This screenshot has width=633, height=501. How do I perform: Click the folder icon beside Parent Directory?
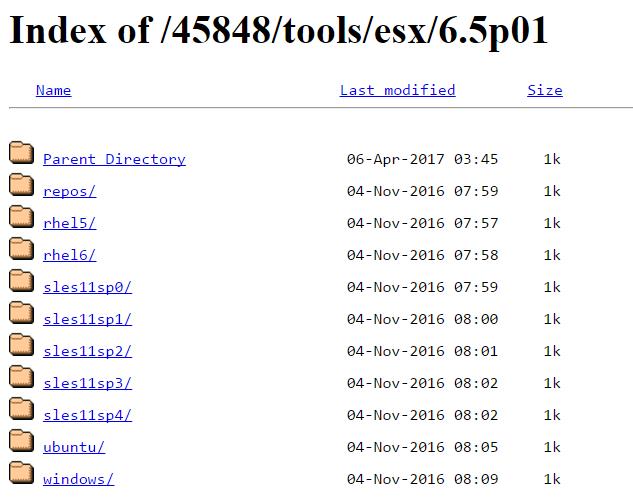[21, 153]
